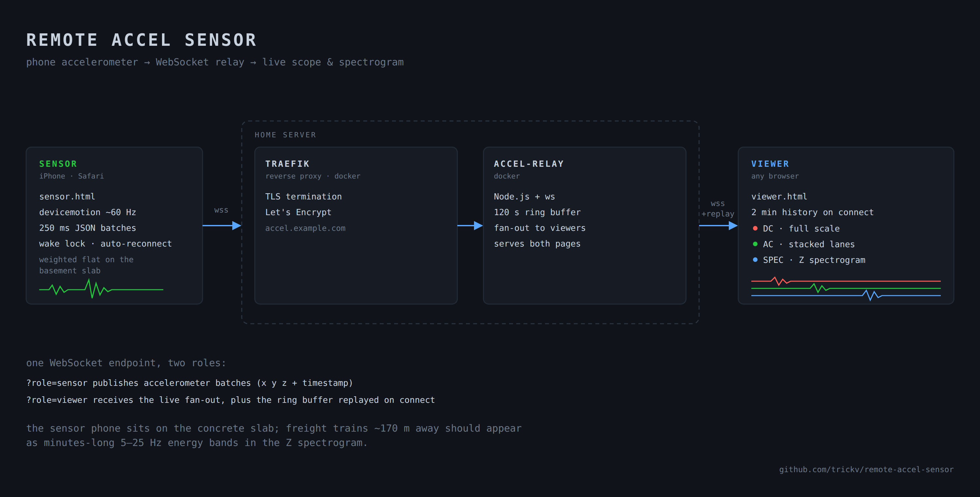Image resolution: width=980 pixels, height=497 pixels.
Task: Click the 'wss' label after Sensor card
Action: coord(221,210)
